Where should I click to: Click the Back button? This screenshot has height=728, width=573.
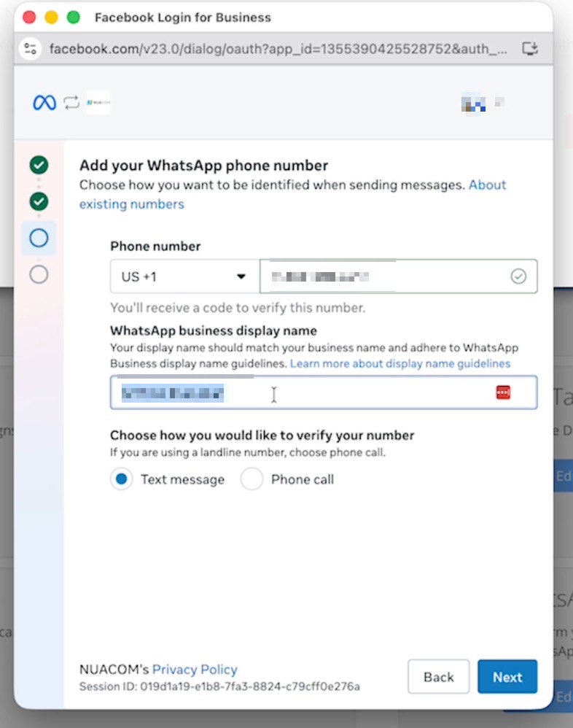click(x=438, y=677)
